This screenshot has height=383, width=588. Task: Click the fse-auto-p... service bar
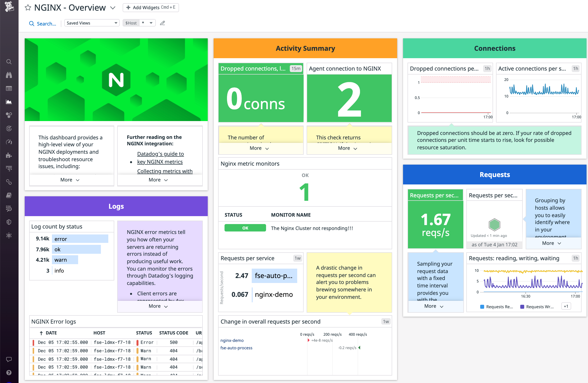(274, 276)
